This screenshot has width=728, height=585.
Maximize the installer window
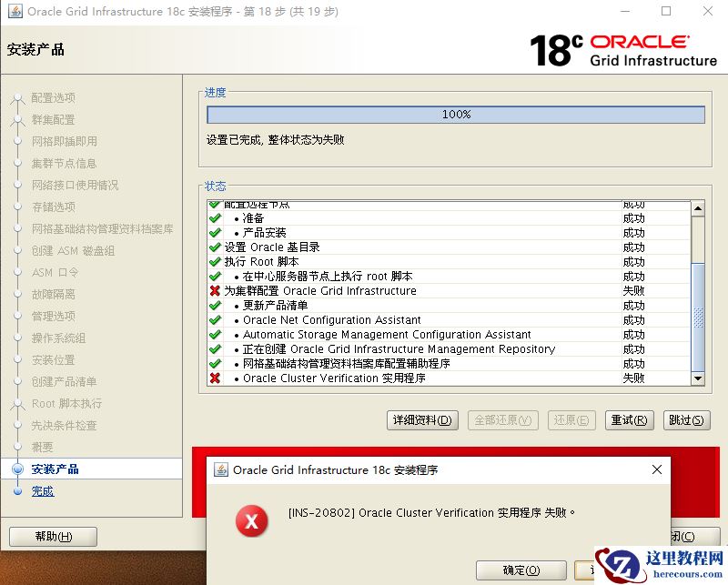666,11
